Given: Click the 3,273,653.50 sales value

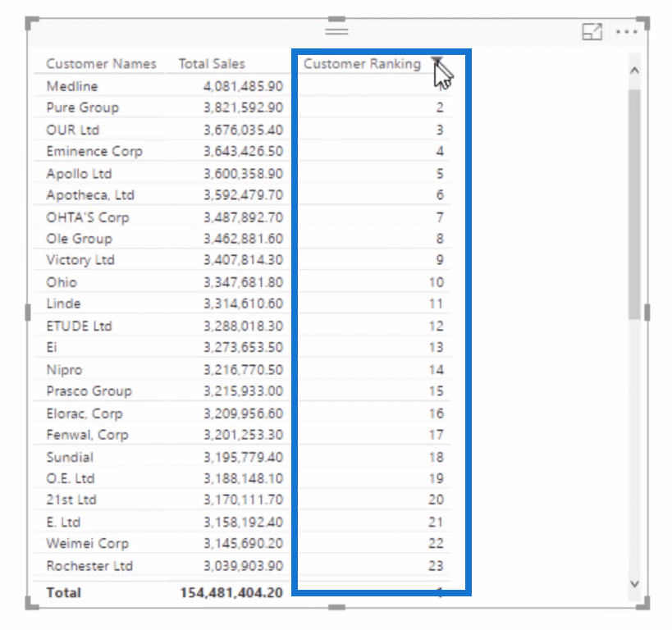Looking at the screenshot, I should 243,348.
